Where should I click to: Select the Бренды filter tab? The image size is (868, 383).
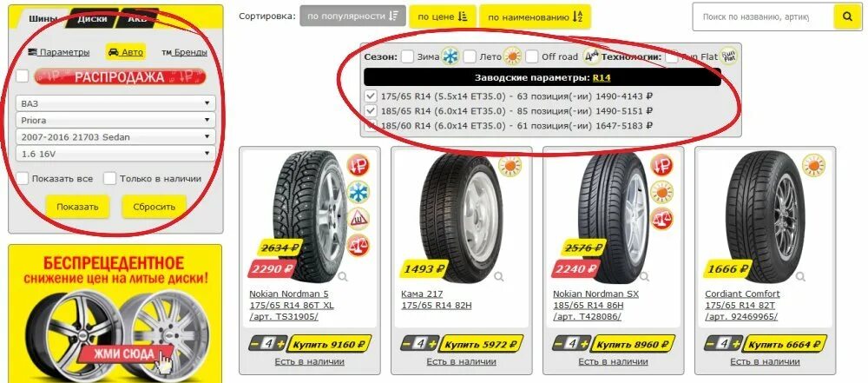pos(184,52)
